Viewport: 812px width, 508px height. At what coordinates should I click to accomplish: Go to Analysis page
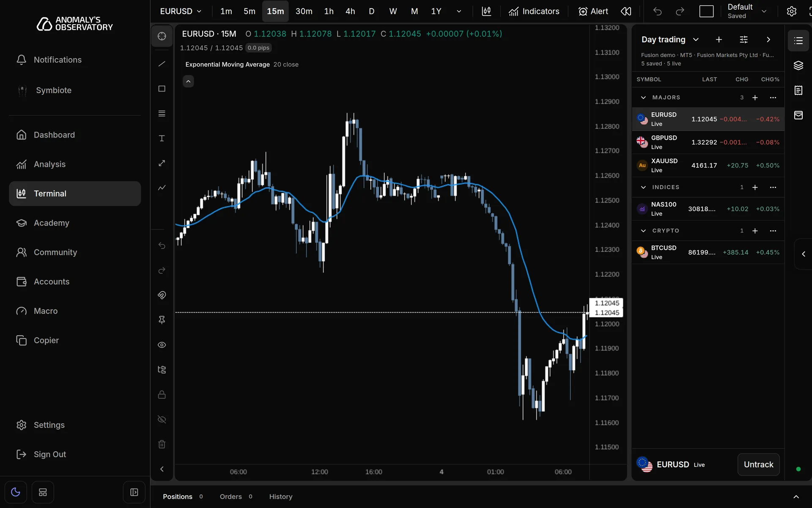point(75,164)
